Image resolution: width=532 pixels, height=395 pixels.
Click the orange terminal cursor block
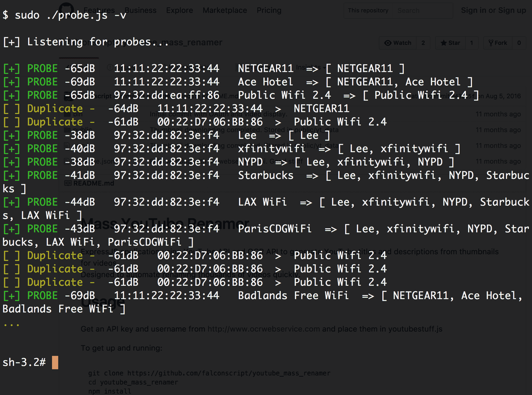[x=55, y=362]
